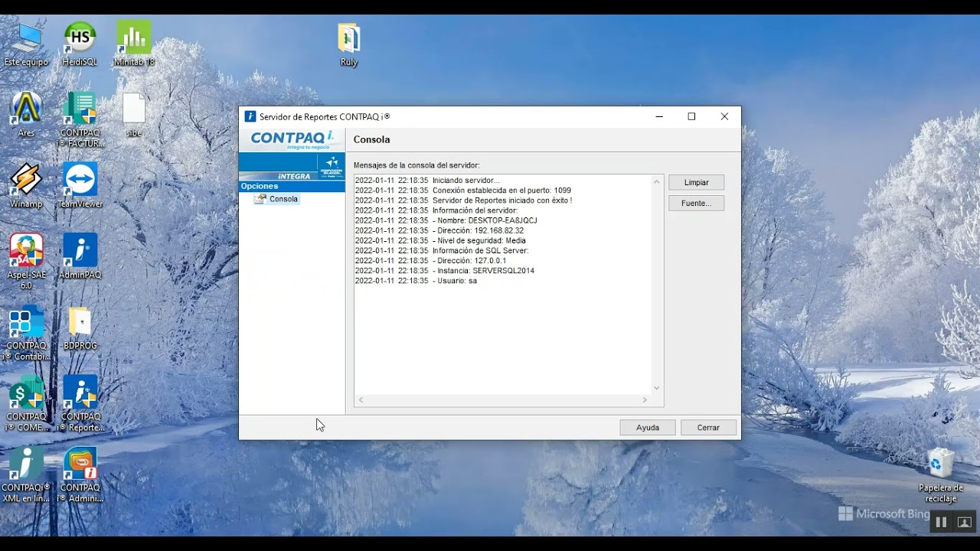Image resolution: width=980 pixels, height=551 pixels.
Task: Launch CONTPAQ i COME shortcut
Action: tap(26, 403)
